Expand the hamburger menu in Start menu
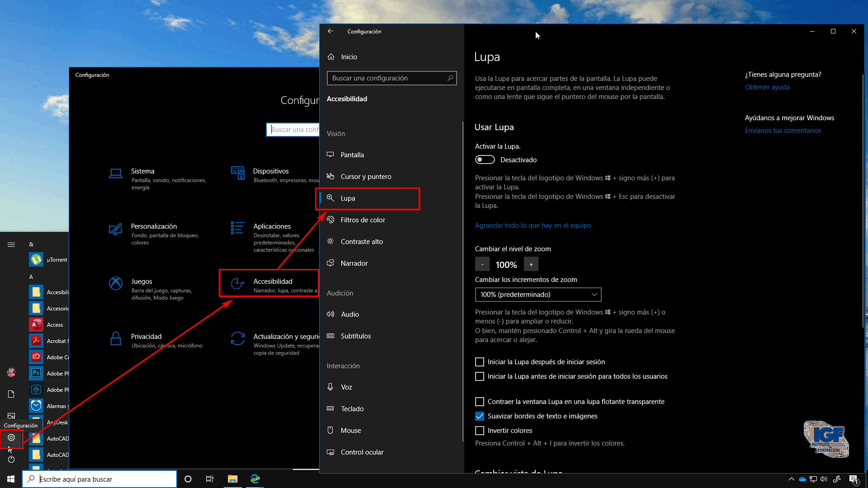The height and width of the screenshot is (488, 868). coord(11,244)
